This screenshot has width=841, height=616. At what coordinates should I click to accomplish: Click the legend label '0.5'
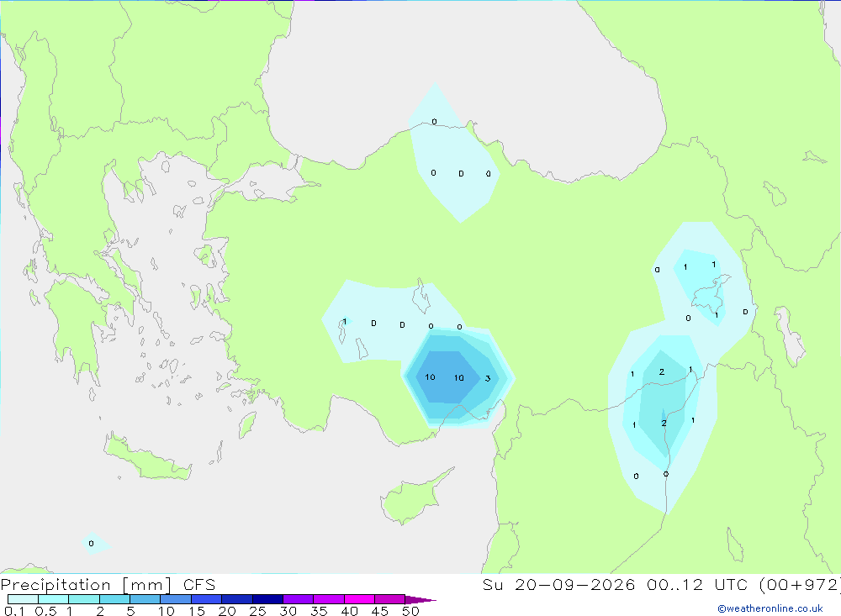45,611
